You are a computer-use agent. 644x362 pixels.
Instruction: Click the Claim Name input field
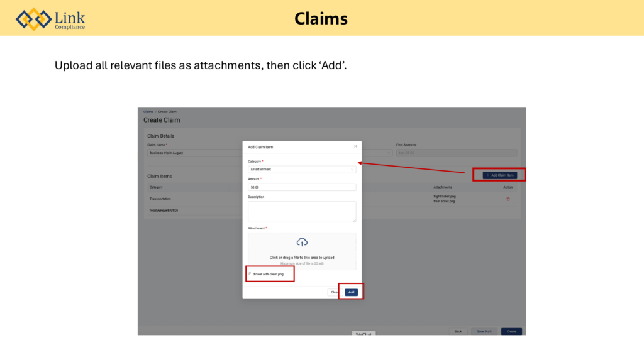195,153
